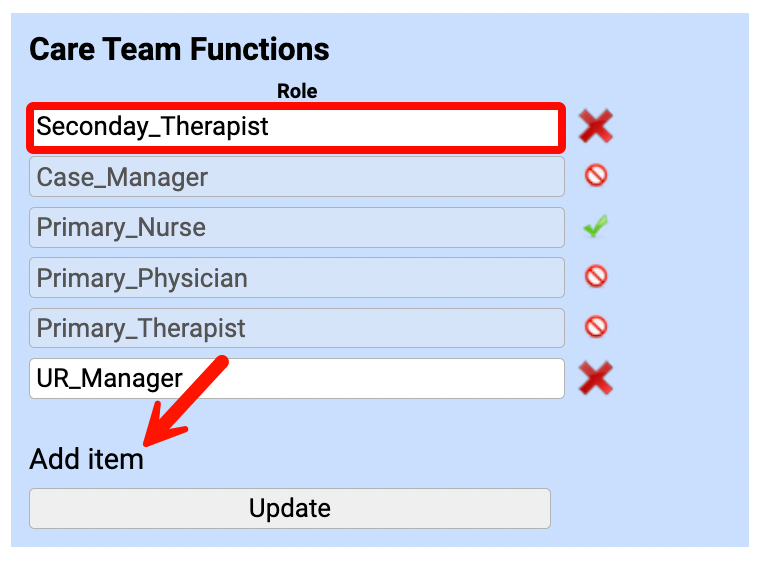Image resolution: width=760 pixels, height=568 pixels.
Task: Click the Role column header label
Action: click(x=297, y=91)
